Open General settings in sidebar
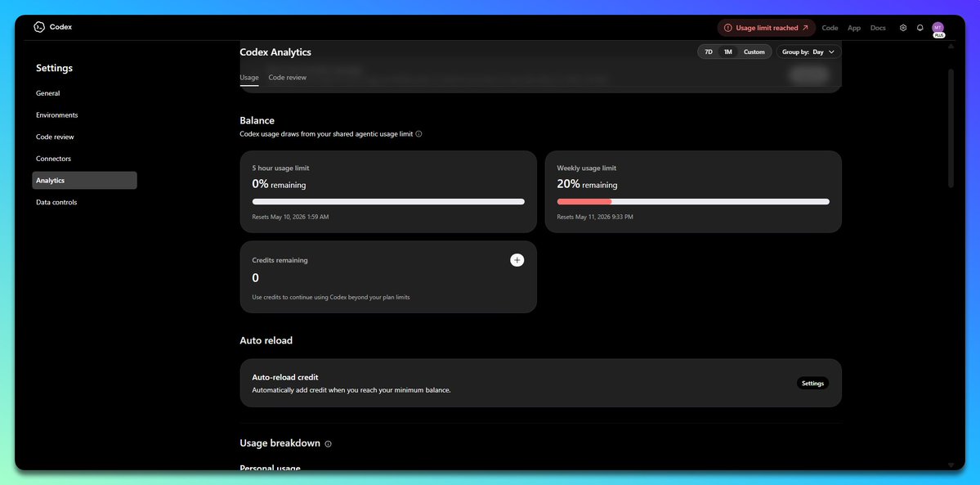 pos(84,93)
